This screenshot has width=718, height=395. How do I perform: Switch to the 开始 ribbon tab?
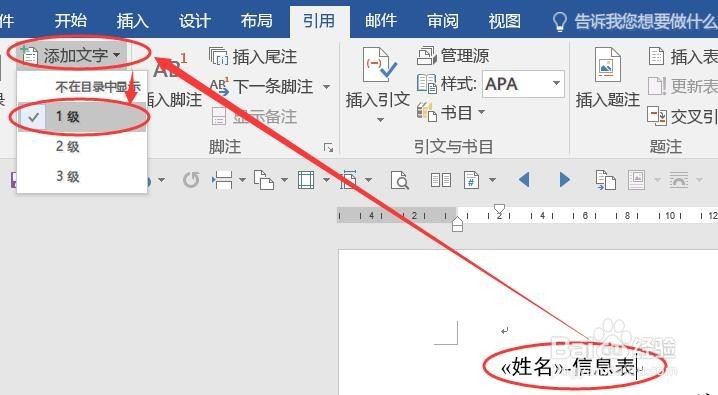point(71,21)
